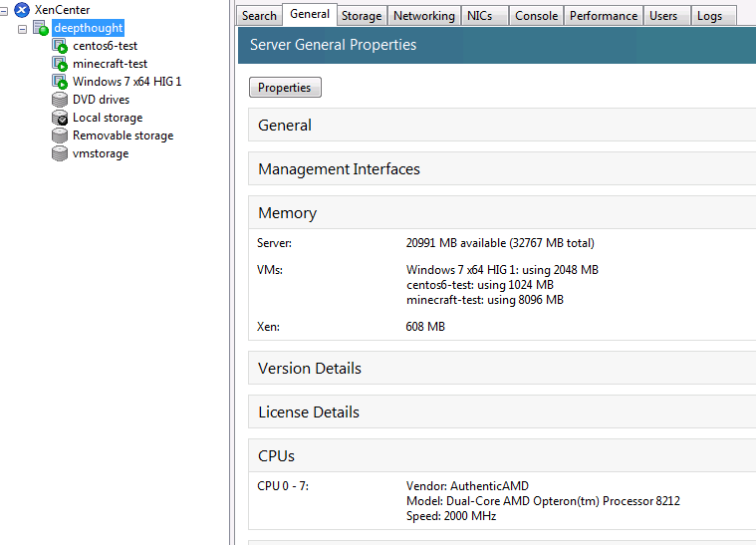Click the centos6-test VM icon
The height and width of the screenshot is (545, 756).
[60, 46]
